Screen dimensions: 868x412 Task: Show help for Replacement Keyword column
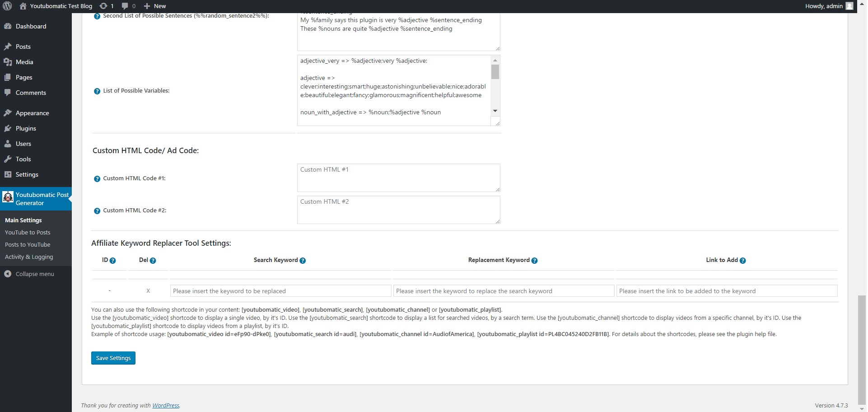pos(534,261)
